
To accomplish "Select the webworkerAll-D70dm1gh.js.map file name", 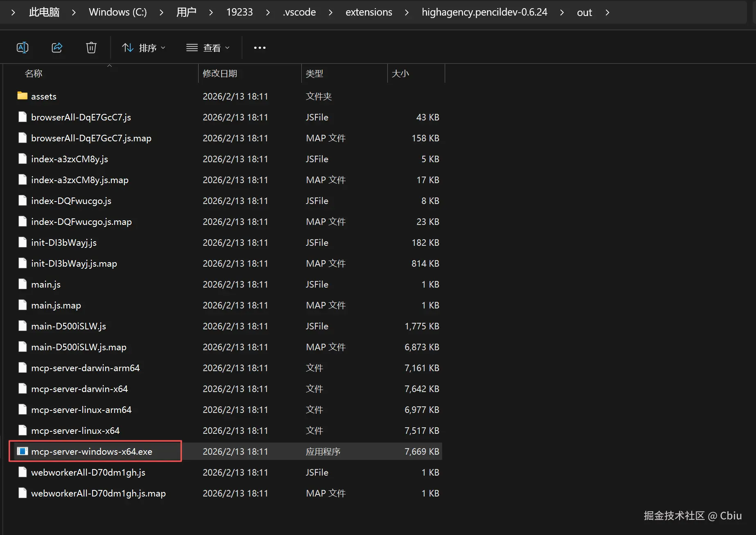I will click(98, 493).
